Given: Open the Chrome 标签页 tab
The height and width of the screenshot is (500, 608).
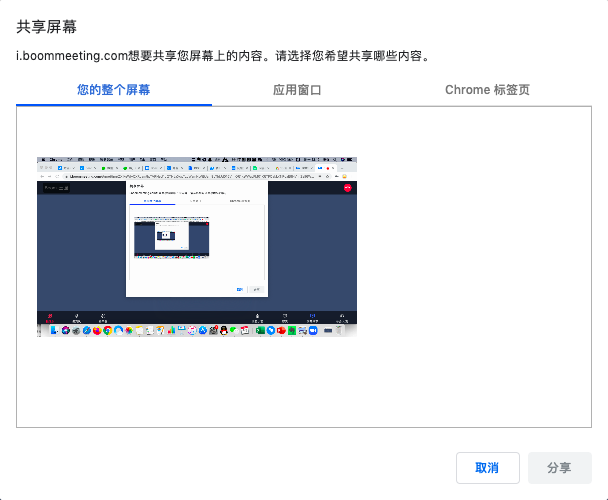Looking at the screenshot, I should tap(487, 90).
